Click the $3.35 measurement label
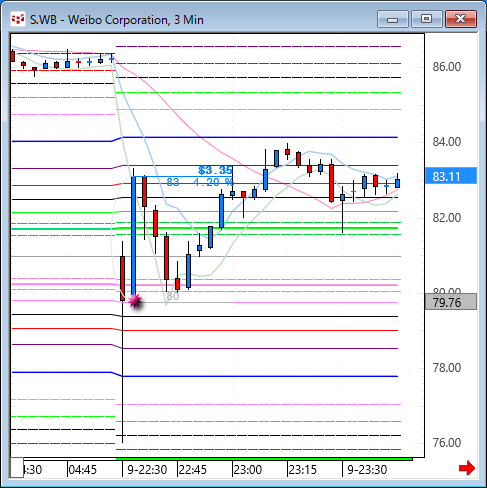487x488 pixels. pyautogui.click(x=215, y=170)
